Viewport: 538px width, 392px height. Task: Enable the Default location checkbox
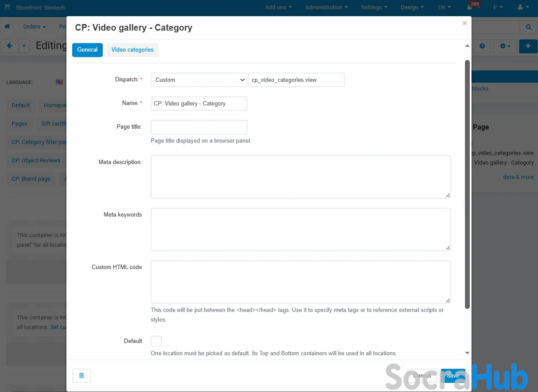[156, 341]
